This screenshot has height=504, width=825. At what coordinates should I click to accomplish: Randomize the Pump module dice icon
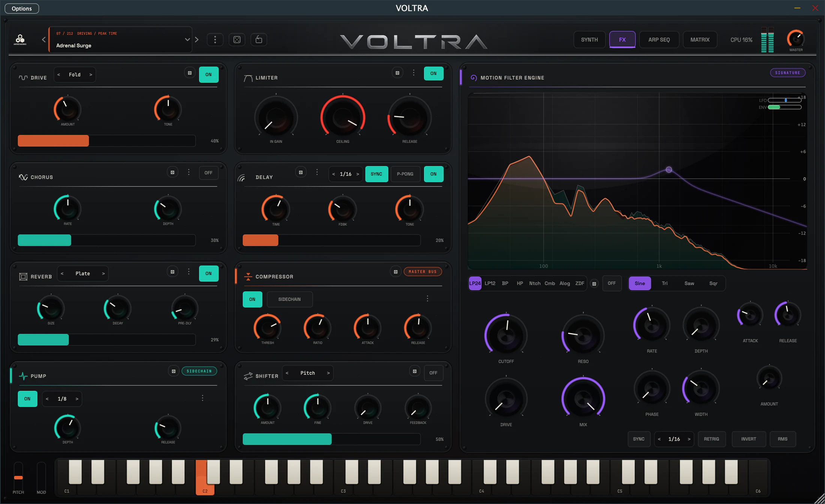click(x=174, y=371)
